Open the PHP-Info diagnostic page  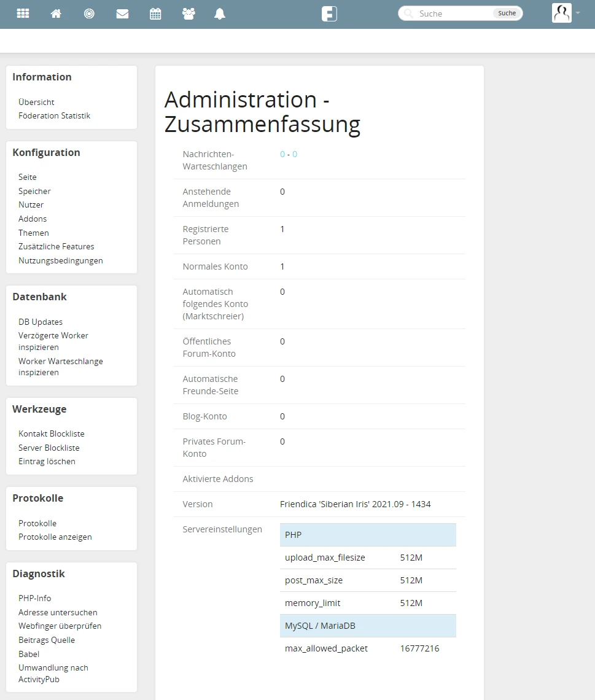pos(35,598)
